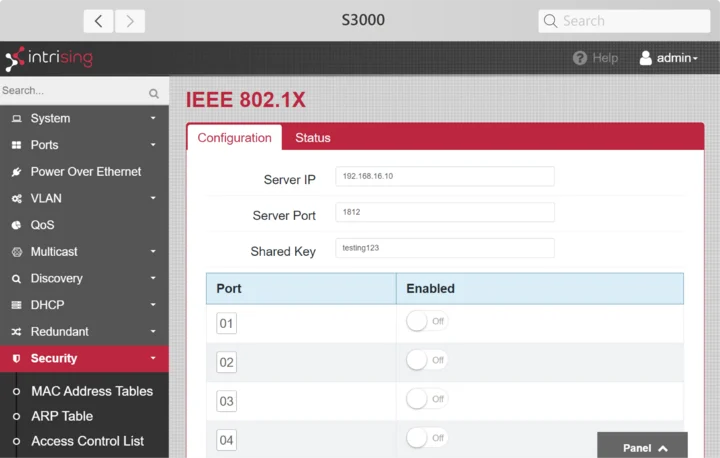Expand the VLAN menu arrow
The width and height of the screenshot is (720, 458).
(x=153, y=198)
